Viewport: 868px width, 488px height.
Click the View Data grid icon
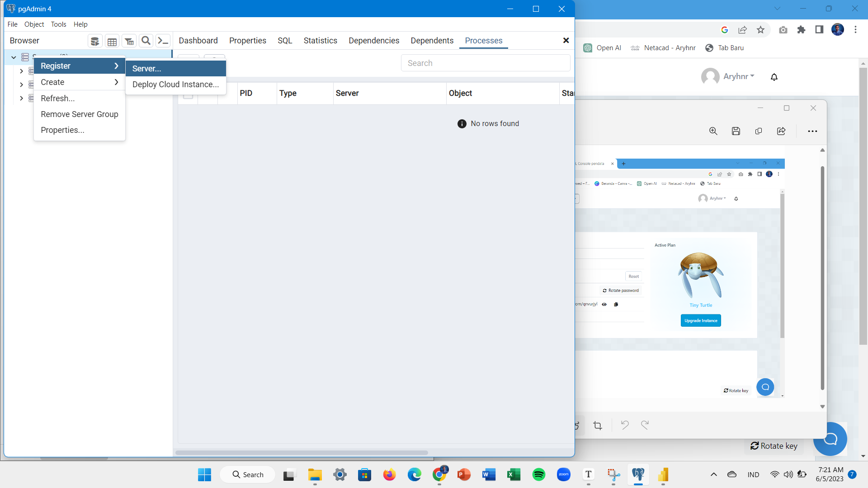[112, 41]
